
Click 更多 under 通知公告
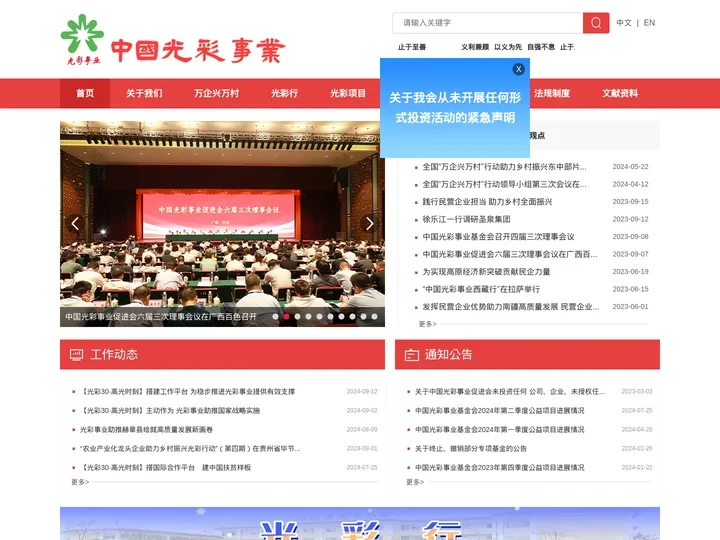[x=415, y=482]
